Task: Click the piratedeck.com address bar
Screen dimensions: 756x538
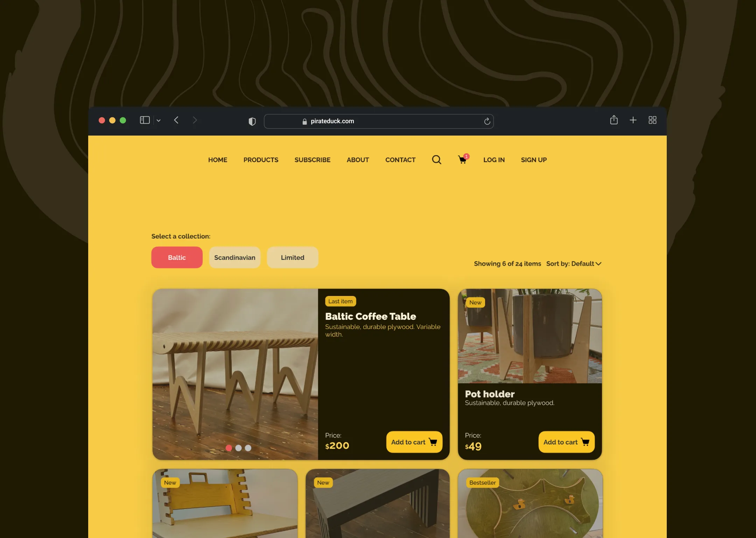Action: click(x=378, y=121)
